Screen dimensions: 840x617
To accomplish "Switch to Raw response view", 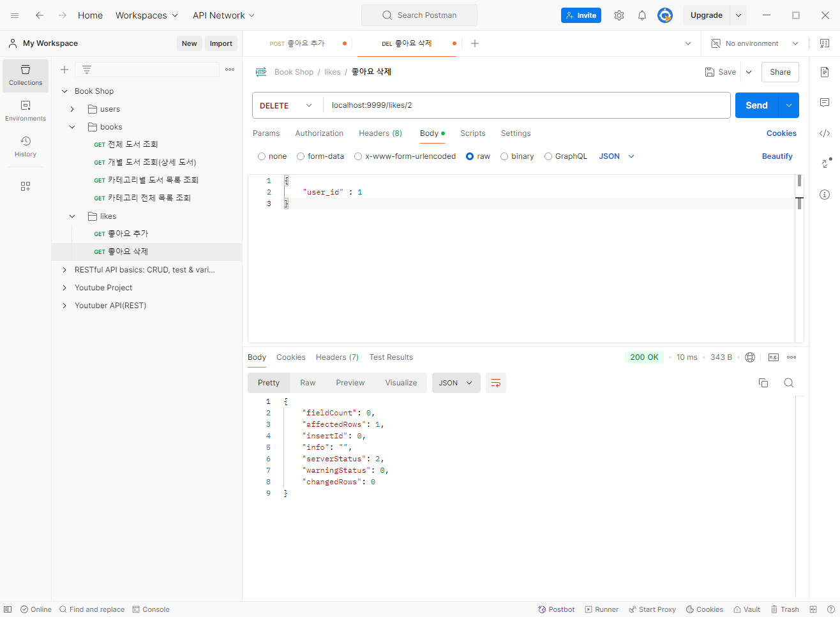I will (x=308, y=383).
